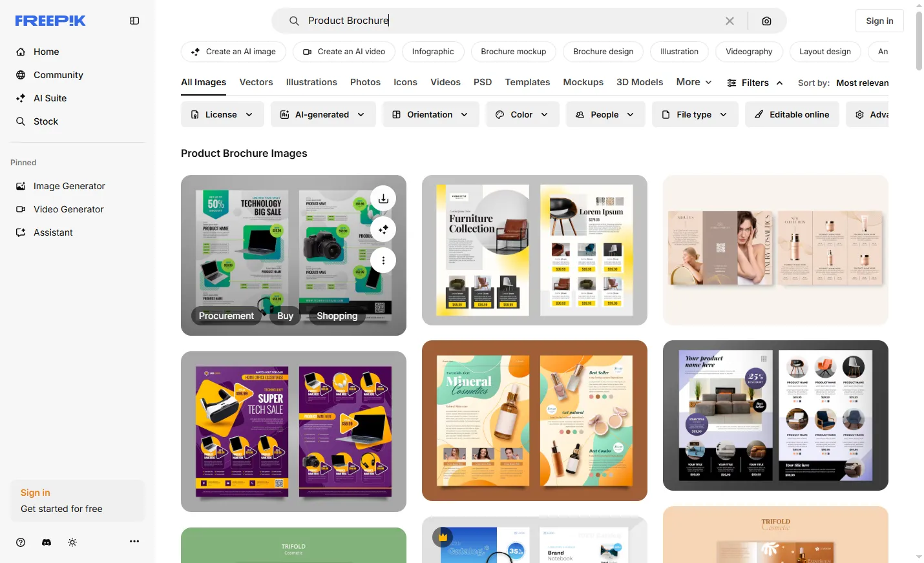Switch to Illustrations tab
Image resolution: width=924 pixels, height=563 pixels.
coord(311,83)
